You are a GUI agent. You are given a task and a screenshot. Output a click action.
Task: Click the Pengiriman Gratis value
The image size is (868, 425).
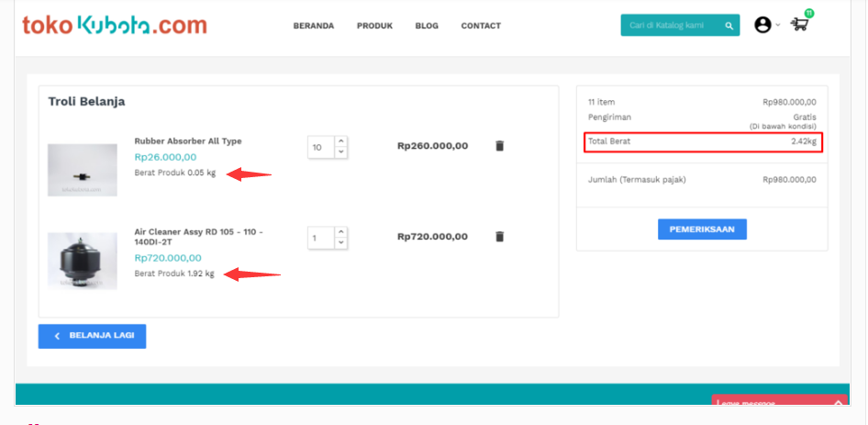tap(805, 117)
